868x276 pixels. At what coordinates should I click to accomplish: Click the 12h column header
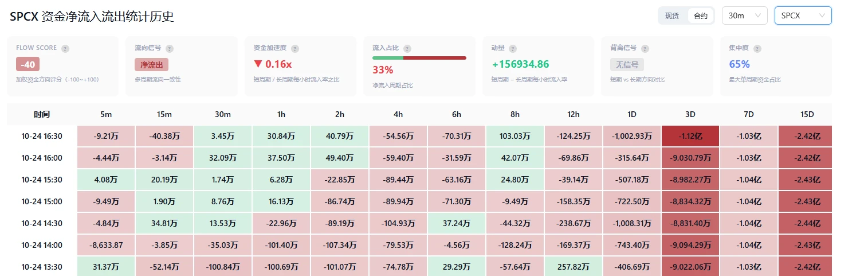pos(574,115)
